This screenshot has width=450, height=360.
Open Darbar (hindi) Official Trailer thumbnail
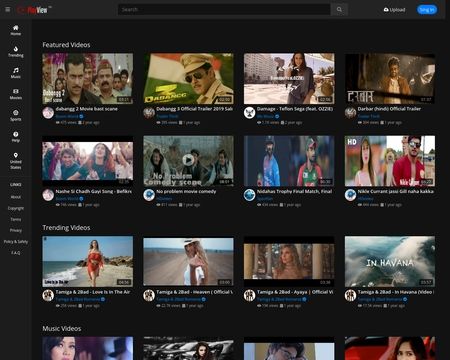(390, 78)
